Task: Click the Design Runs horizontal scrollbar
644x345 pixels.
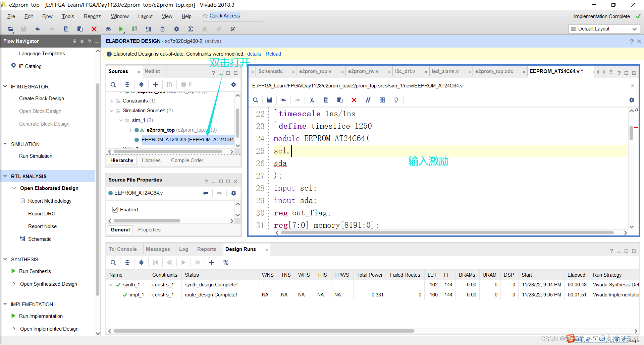Action: pyautogui.click(x=264, y=331)
